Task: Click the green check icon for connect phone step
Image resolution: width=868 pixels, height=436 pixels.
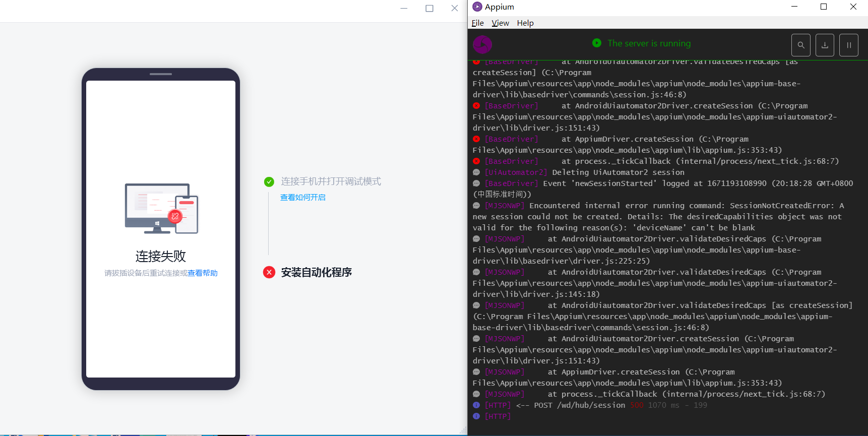Action: [269, 181]
